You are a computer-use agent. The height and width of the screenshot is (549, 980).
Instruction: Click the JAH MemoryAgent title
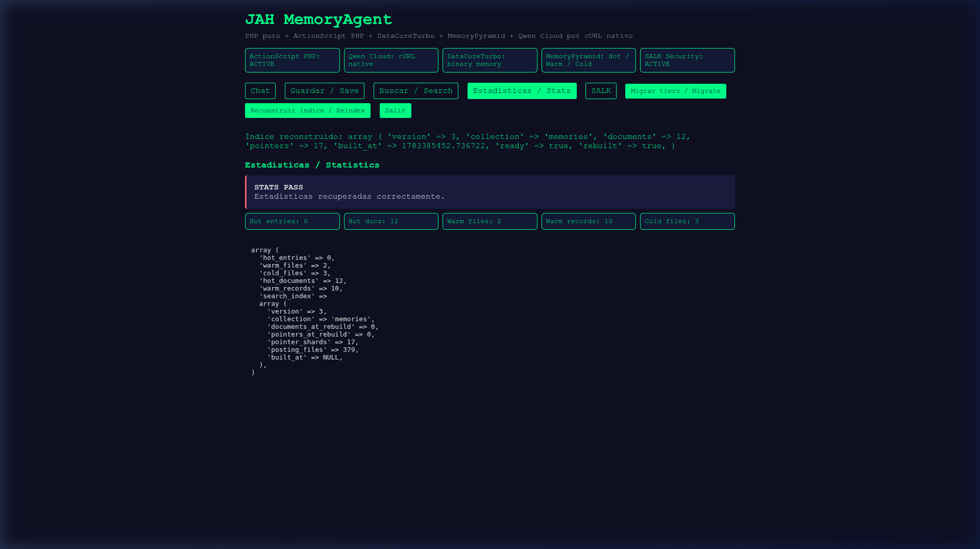(x=318, y=19)
